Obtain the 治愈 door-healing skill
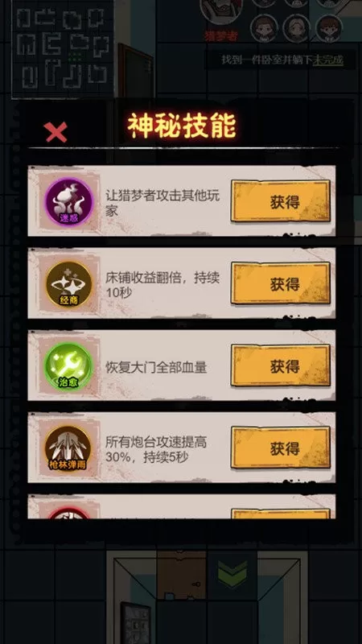 point(281,365)
